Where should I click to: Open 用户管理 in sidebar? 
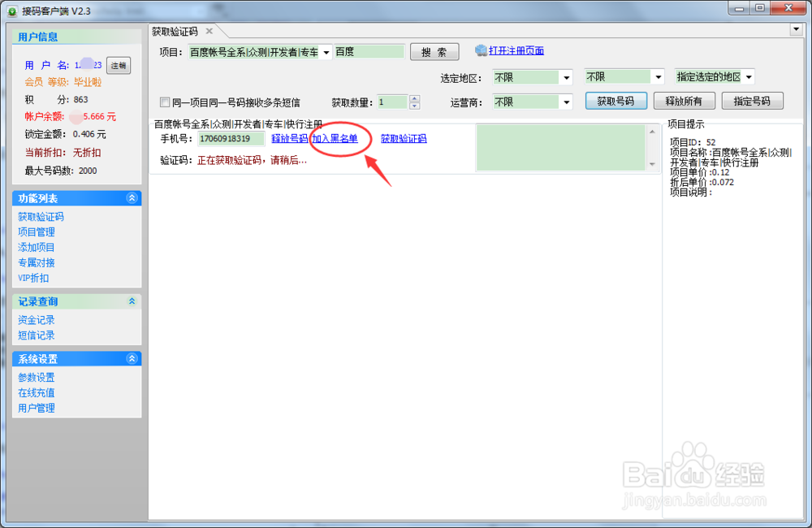tap(37, 408)
